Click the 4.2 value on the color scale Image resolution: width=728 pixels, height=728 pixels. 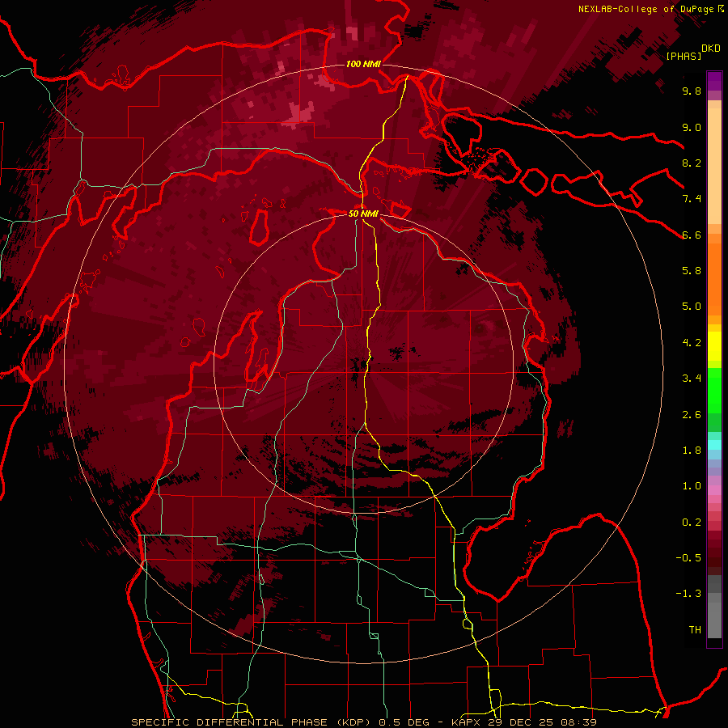(x=692, y=343)
